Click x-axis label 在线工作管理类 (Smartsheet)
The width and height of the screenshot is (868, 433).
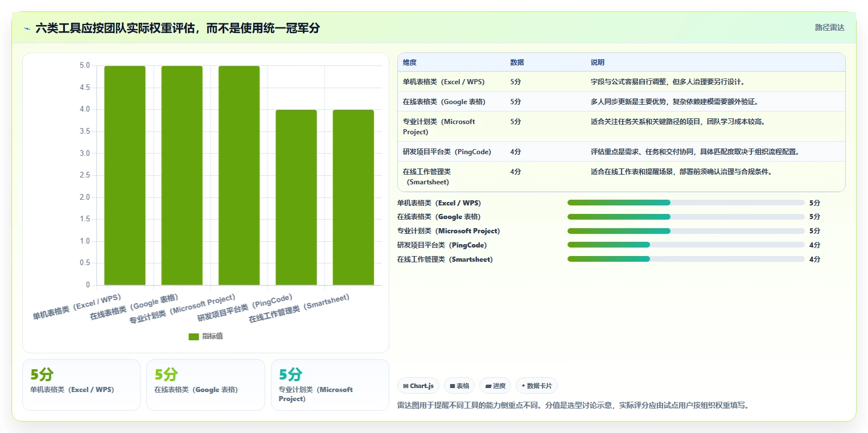[x=299, y=309]
